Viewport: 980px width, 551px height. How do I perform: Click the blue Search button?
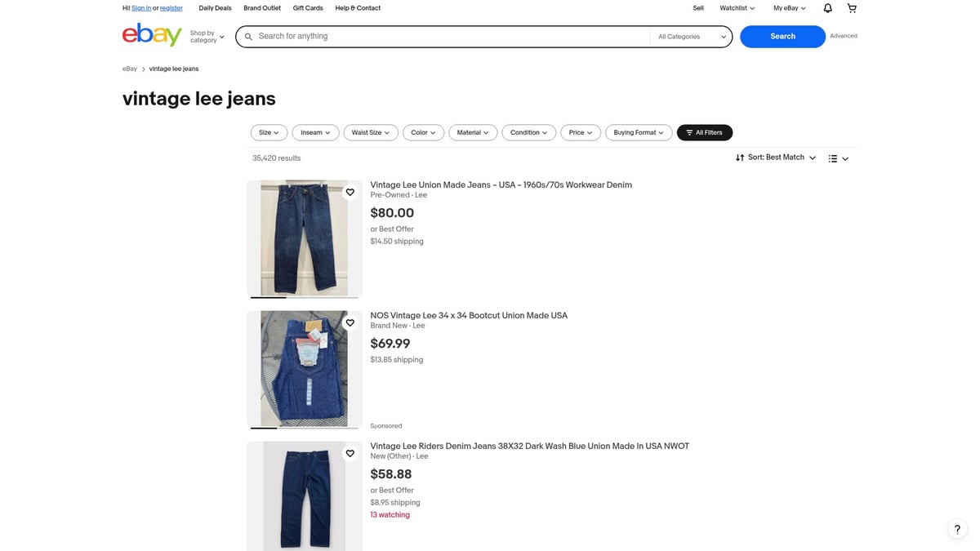782,36
